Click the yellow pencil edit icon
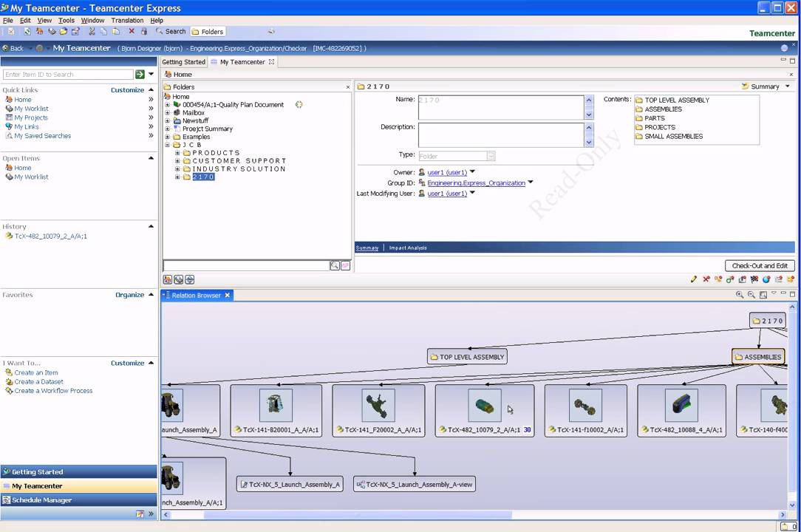 (694, 279)
